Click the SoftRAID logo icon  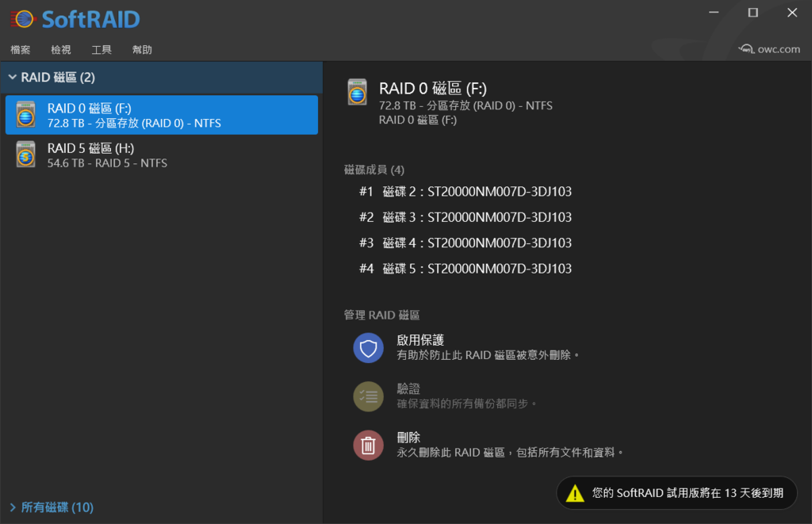[x=23, y=20]
